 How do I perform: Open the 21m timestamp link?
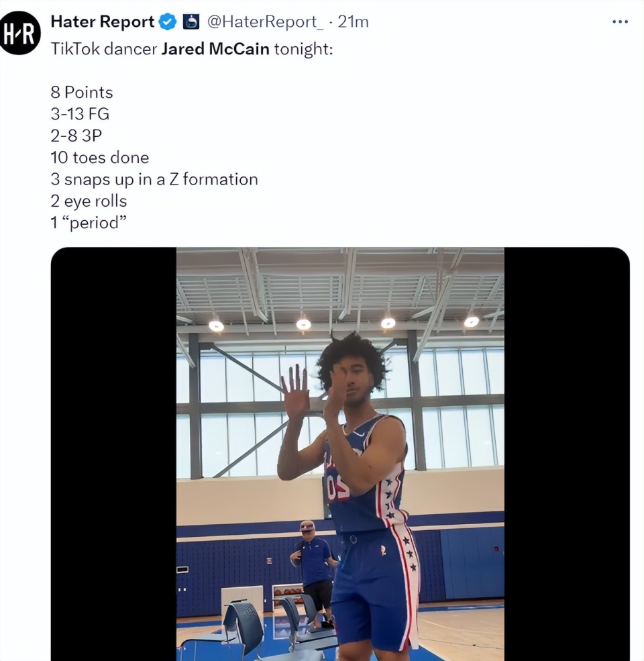tap(353, 22)
